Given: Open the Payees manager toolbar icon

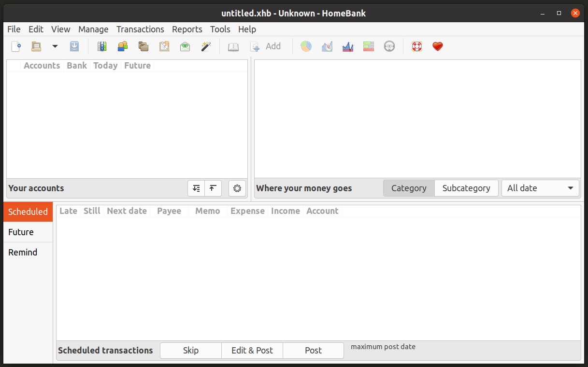Looking at the screenshot, I should point(123,46).
